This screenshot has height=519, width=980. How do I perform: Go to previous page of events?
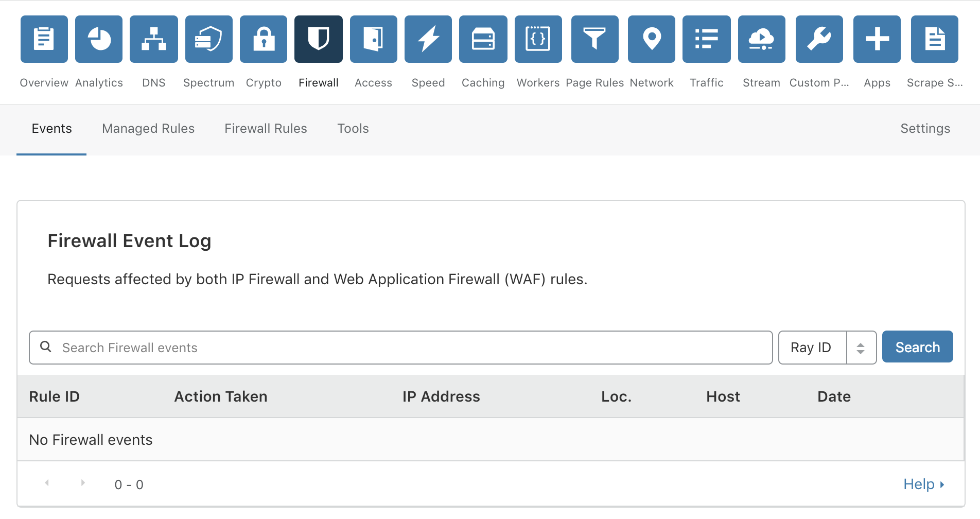click(47, 483)
